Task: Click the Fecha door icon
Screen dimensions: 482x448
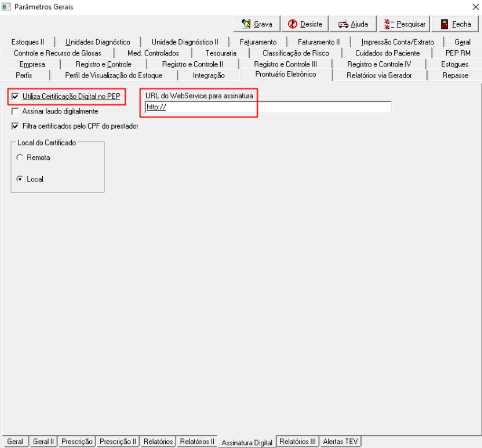Action: [x=444, y=24]
